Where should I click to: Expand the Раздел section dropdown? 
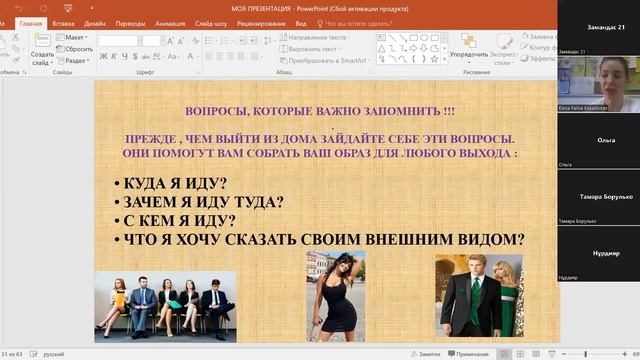pyautogui.click(x=73, y=60)
